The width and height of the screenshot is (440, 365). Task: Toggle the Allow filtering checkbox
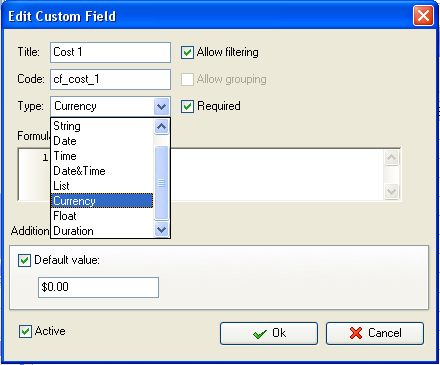tap(187, 52)
